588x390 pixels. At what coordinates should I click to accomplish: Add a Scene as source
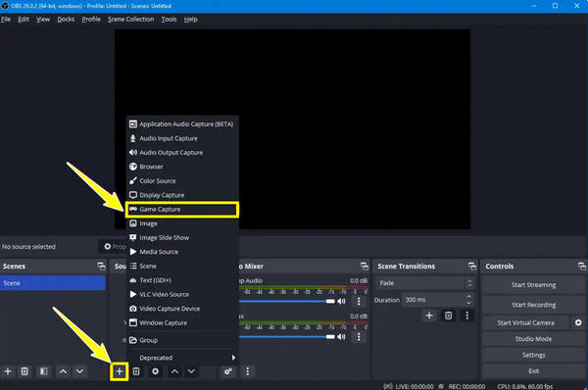pyautogui.click(x=182, y=266)
